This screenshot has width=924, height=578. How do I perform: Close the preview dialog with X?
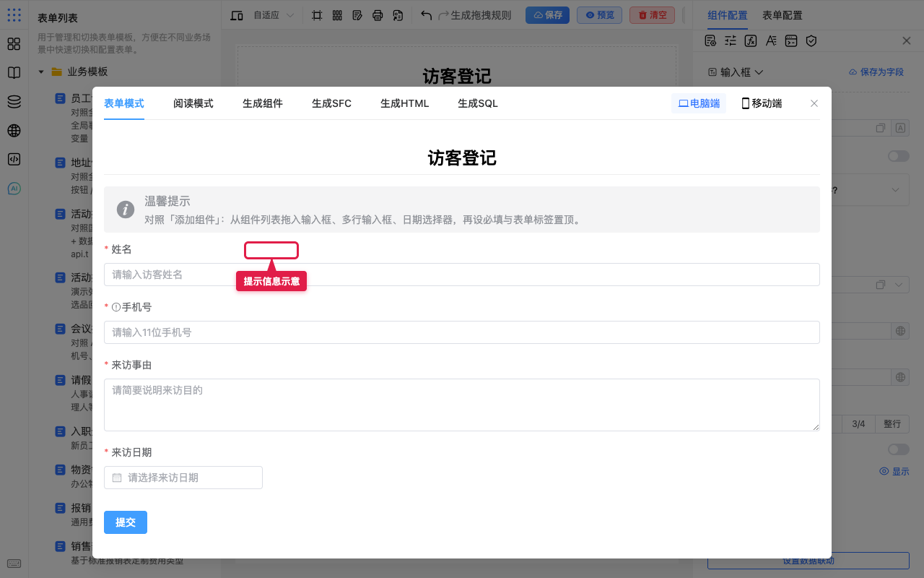tap(814, 103)
